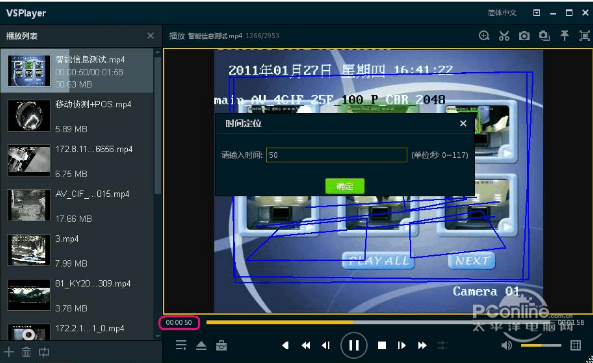Click the continuous capture icon
Image resolution: width=593 pixels, height=363 pixels.
point(544,36)
